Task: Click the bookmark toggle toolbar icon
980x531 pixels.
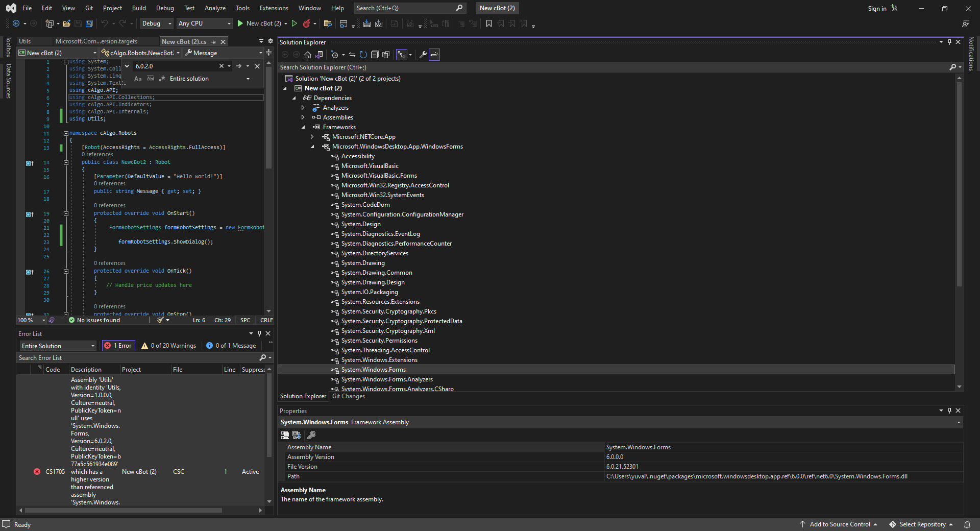Action: 488,23
